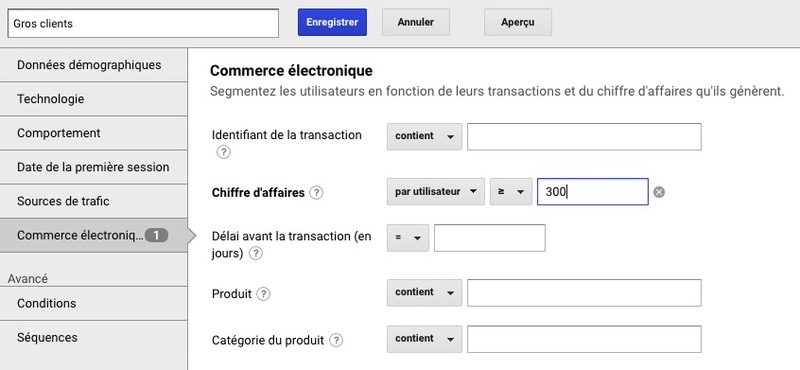Viewport: 800px width, 370px height.
Task: Open the '=' operator dropdown for Délai
Action: coord(408,238)
